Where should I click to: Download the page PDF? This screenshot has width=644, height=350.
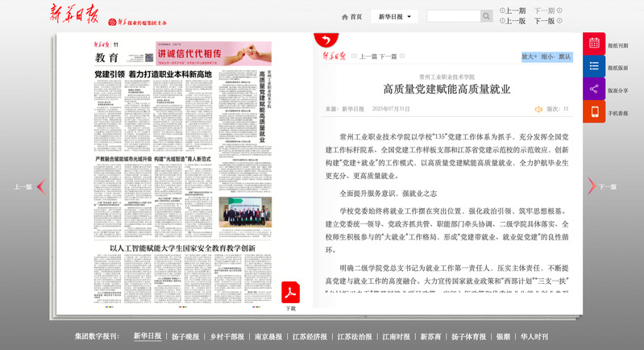(290, 295)
